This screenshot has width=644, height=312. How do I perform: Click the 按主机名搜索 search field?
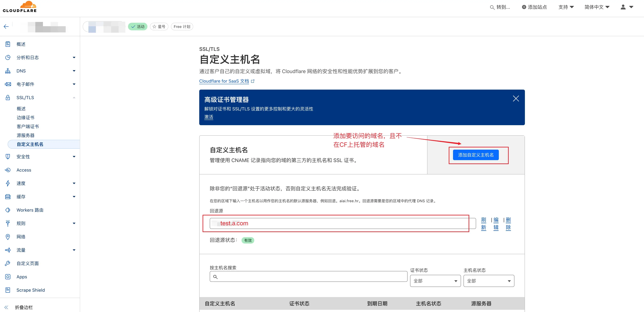(308, 277)
